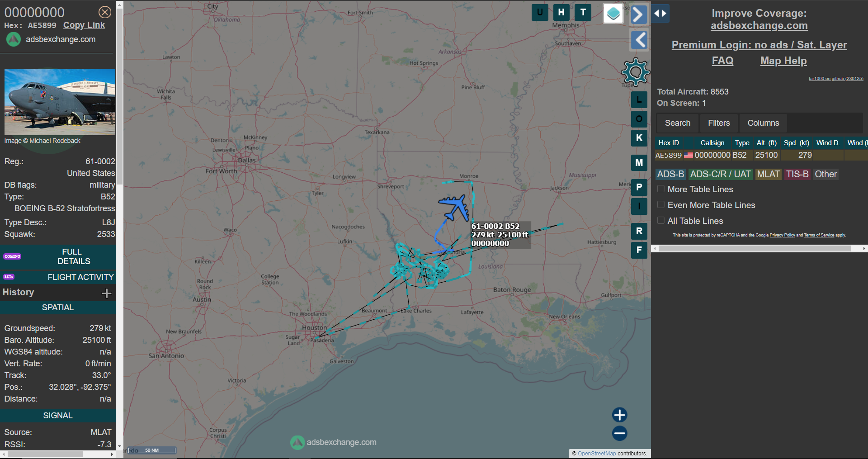
Task: Open FULL DETAILS button
Action: 58,256
